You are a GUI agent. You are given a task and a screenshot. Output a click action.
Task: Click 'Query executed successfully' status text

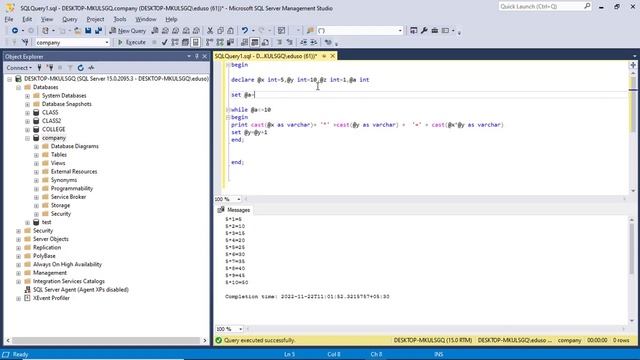[x=259, y=340]
